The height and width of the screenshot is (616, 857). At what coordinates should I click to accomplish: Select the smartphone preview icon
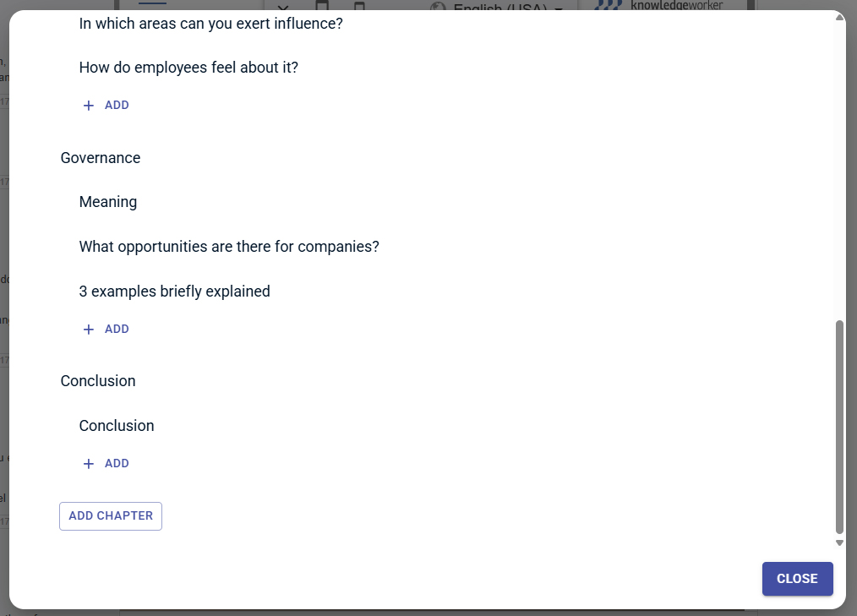pos(359,5)
